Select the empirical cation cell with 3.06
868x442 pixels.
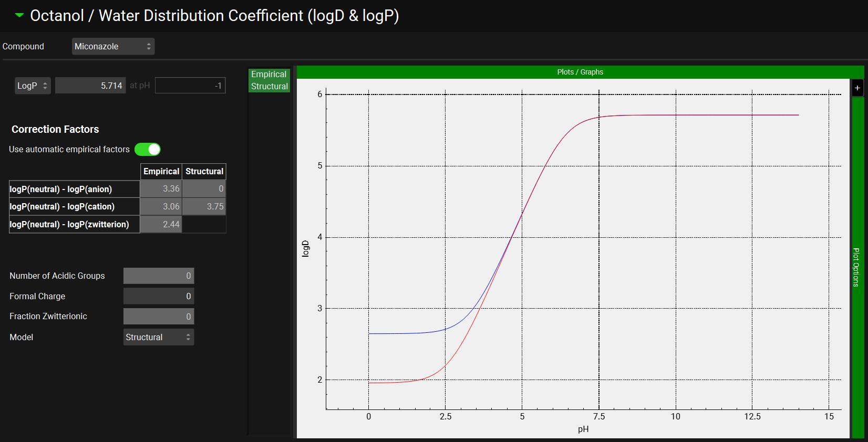[x=161, y=207]
